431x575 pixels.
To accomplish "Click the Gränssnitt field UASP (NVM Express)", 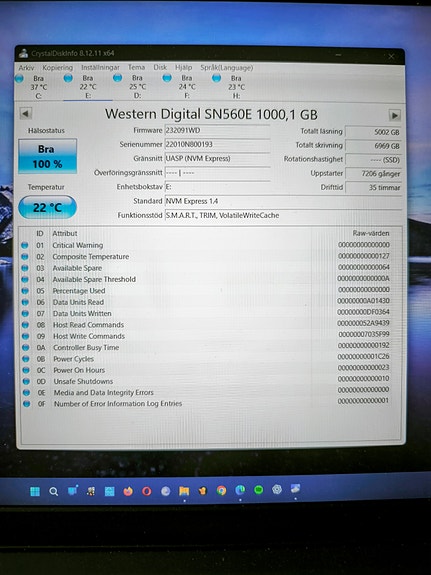I will pyautogui.click(x=217, y=159).
